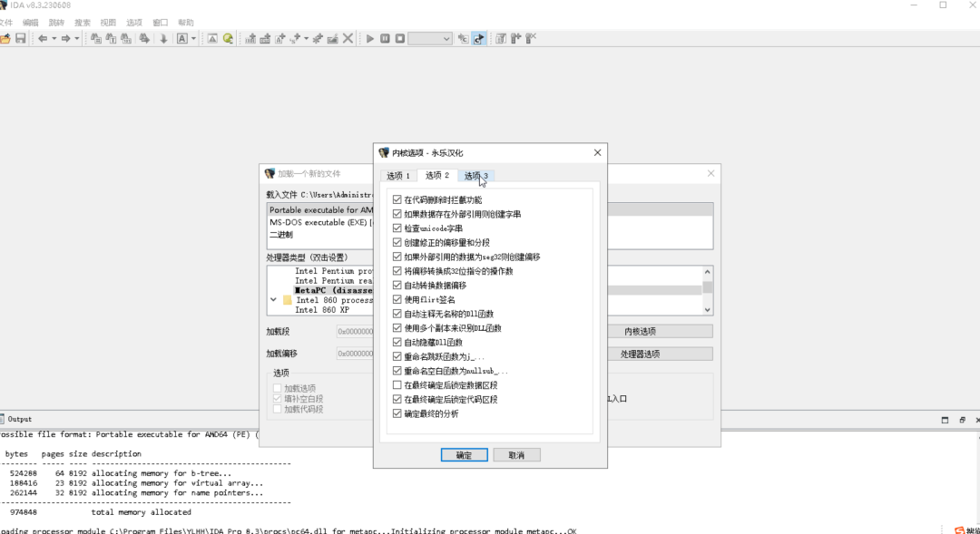Uncheck 使用flirt签名 checkbox

pyautogui.click(x=397, y=300)
